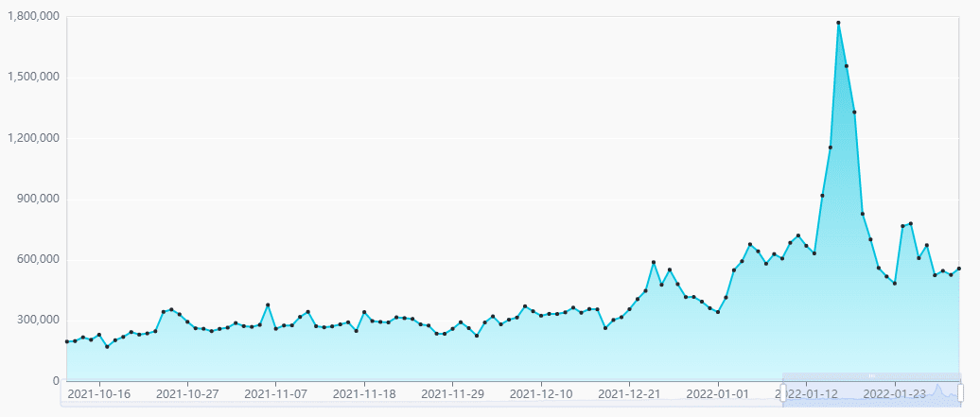Screen dimensions: 980x417
Task: Click the data zoom move grip on top
Action: [872, 375]
